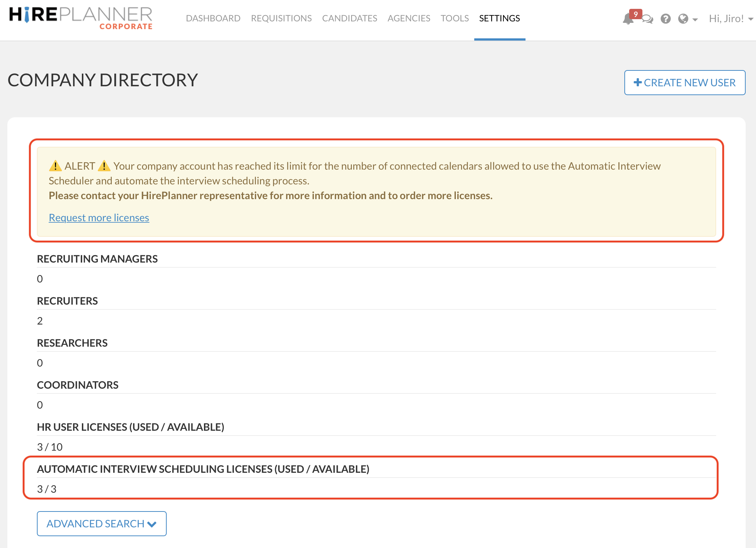Click the Create New User button

coord(684,83)
